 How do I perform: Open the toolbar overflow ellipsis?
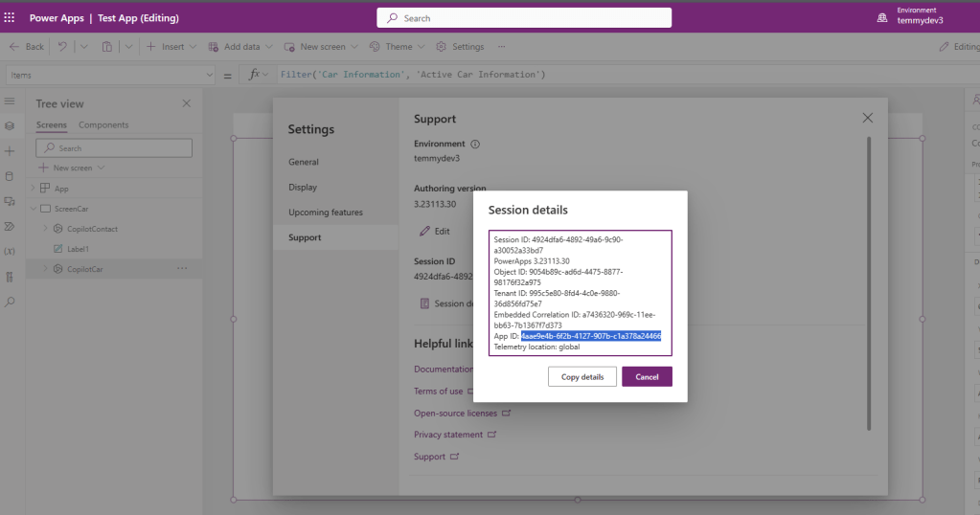[501, 47]
